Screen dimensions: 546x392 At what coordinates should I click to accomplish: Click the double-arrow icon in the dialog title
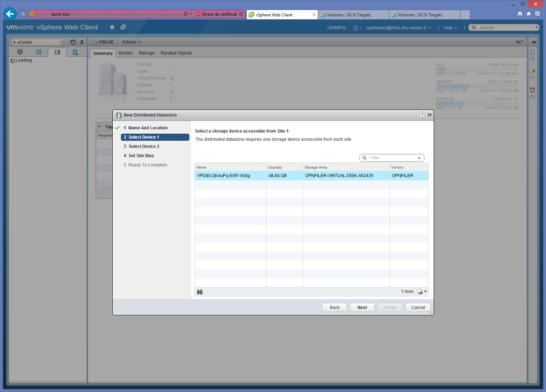[430, 115]
